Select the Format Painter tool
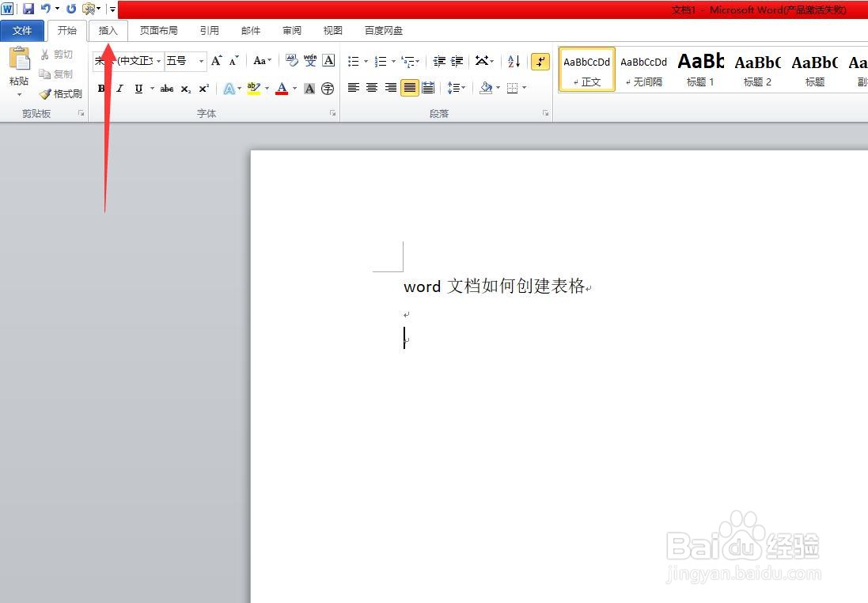This screenshot has width=868, height=603. pyautogui.click(x=62, y=93)
